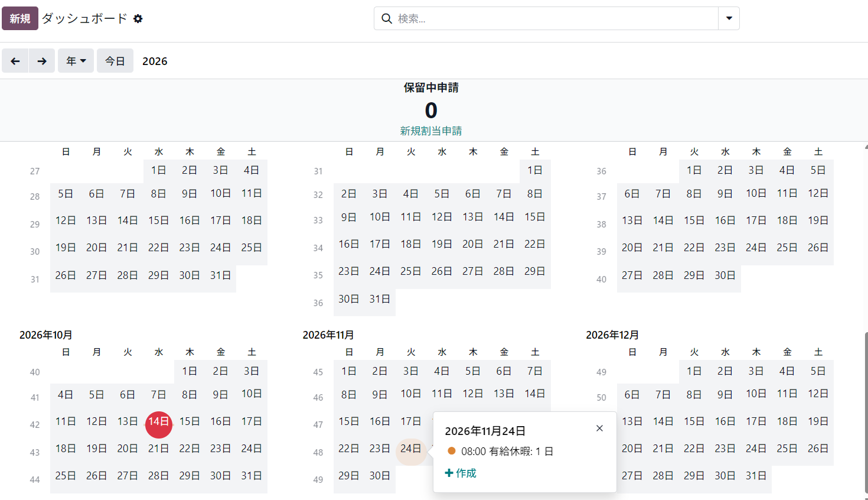Close the 2026年11月24日 popover
The image size is (868, 500).
point(599,428)
